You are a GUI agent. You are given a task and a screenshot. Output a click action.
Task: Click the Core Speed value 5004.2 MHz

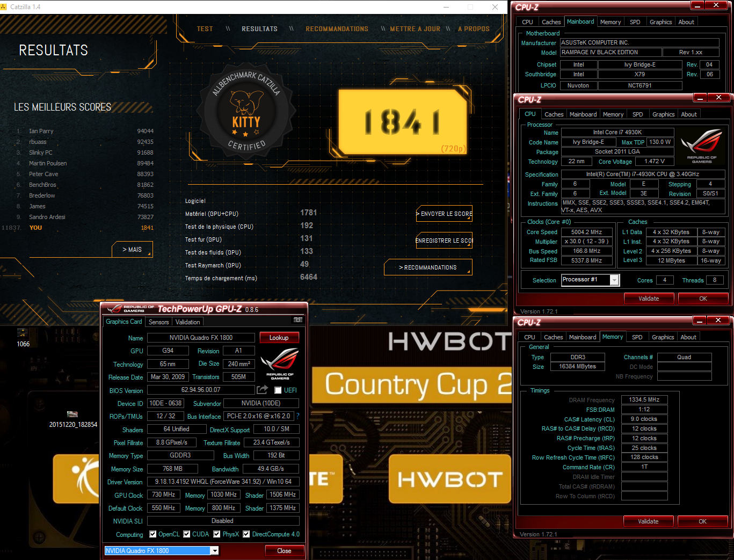(586, 232)
